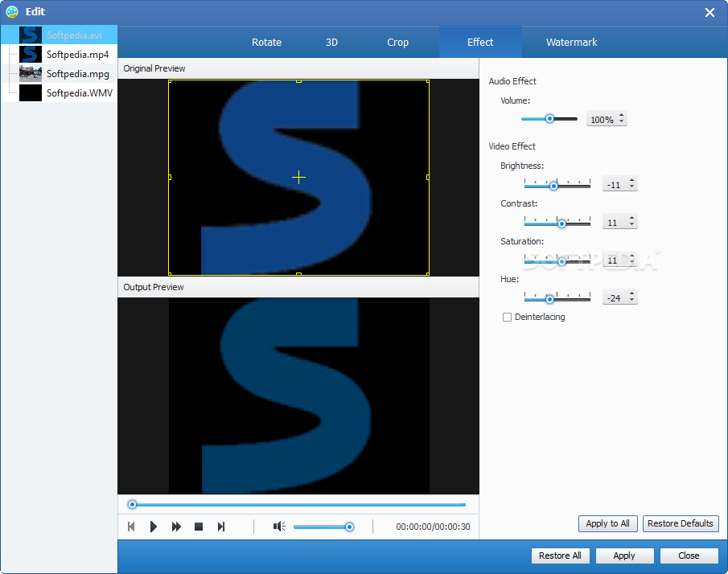728x574 pixels.
Task: Click the Hue slider handle
Action: (549, 299)
